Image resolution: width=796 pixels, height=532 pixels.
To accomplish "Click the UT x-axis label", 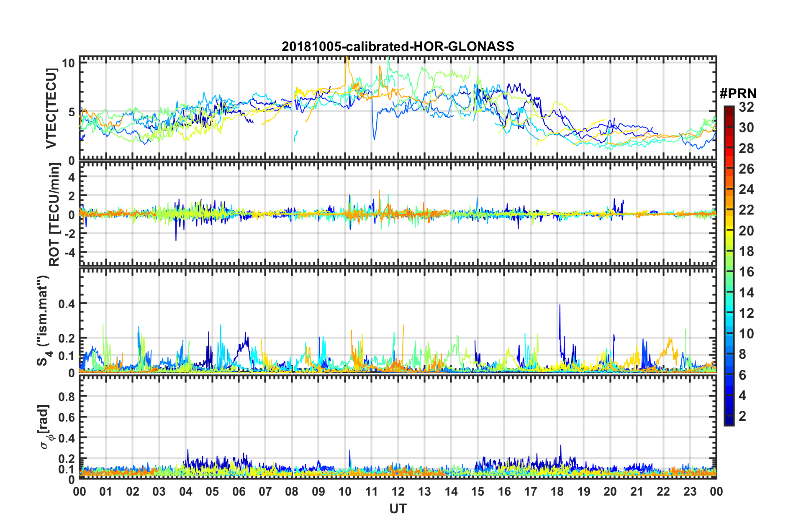I will [x=398, y=509].
